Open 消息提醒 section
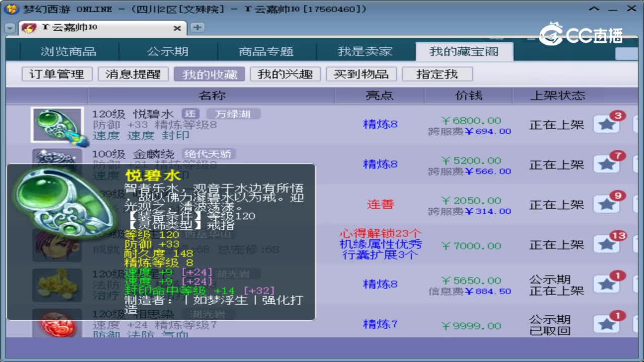The width and height of the screenshot is (644, 362). click(133, 74)
